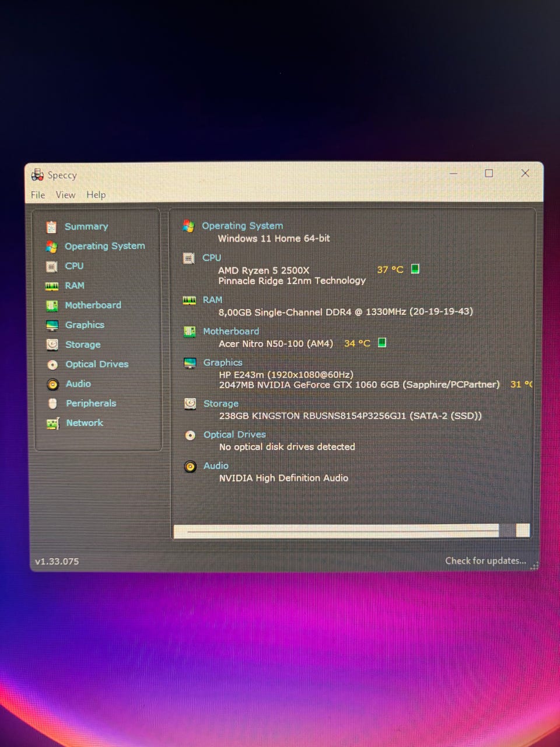This screenshot has height=747, width=560.
Task: Open Storage section from the sidebar
Action: pyautogui.click(x=83, y=345)
